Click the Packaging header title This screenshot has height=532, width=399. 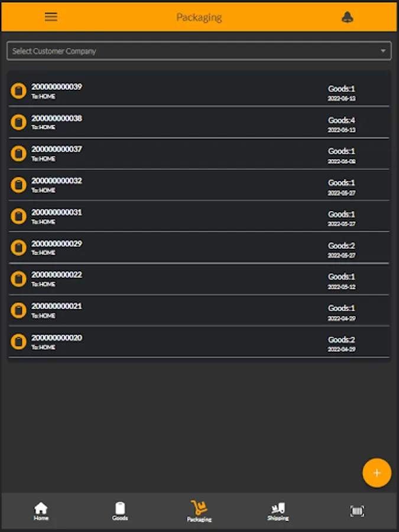(x=199, y=17)
